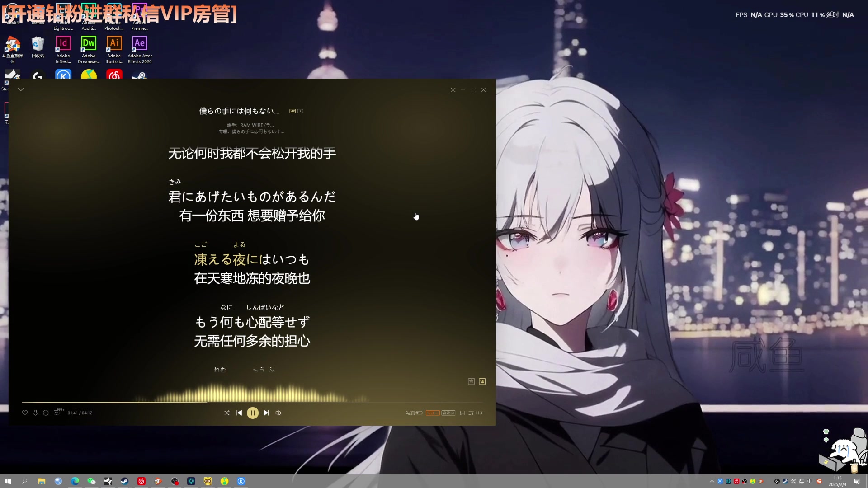Image resolution: width=868 pixels, height=488 pixels.
Task: Open the notification center icon
Action: click(x=857, y=481)
